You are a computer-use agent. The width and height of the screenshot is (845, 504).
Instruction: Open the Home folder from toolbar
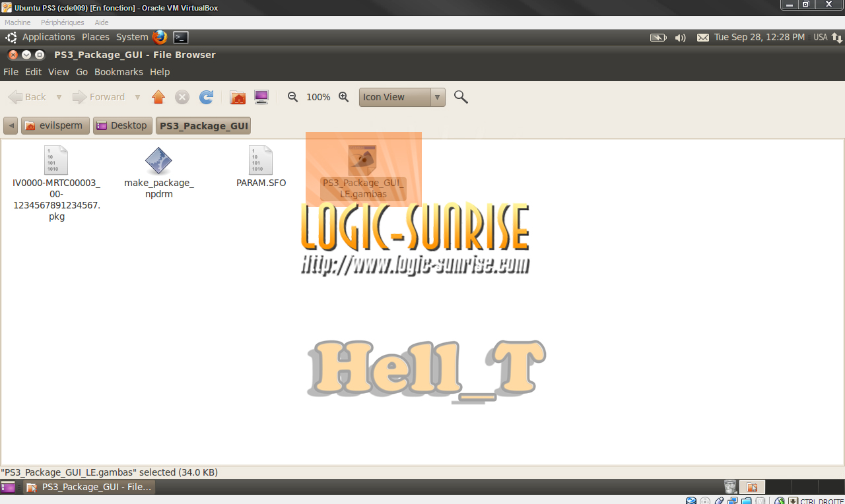click(x=238, y=97)
